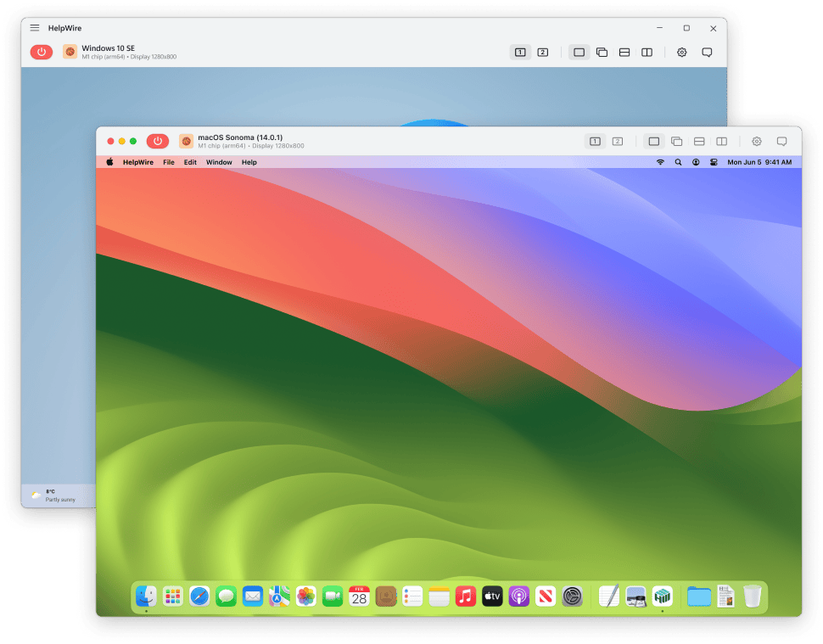
Task: Open the Wi-Fi status menu
Action: [660, 162]
